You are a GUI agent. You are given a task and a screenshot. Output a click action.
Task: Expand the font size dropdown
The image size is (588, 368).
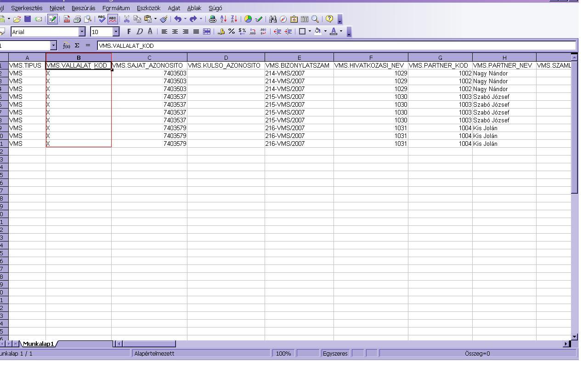(x=116, y=32)
